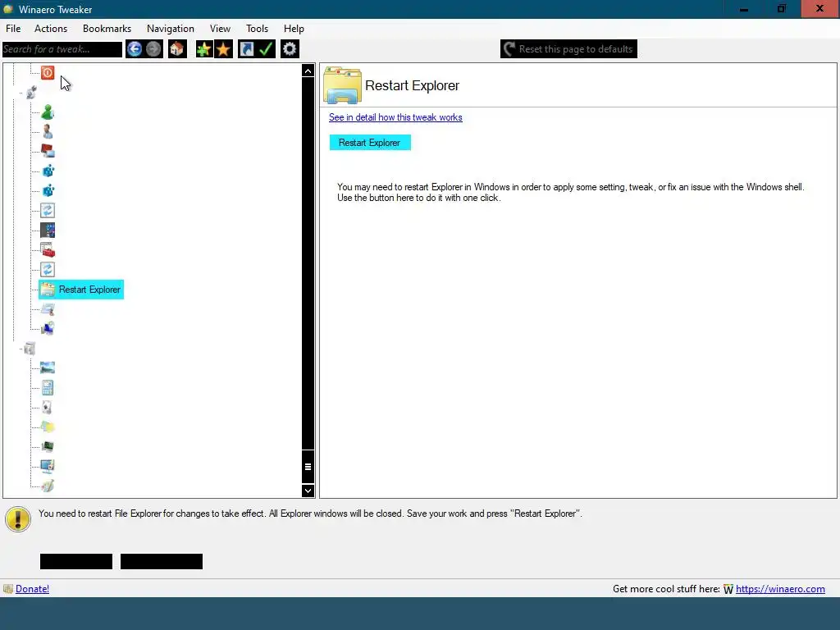Click the 'You may need to restart Explorer' description
The image size is (840, 630).
[571, 192]
